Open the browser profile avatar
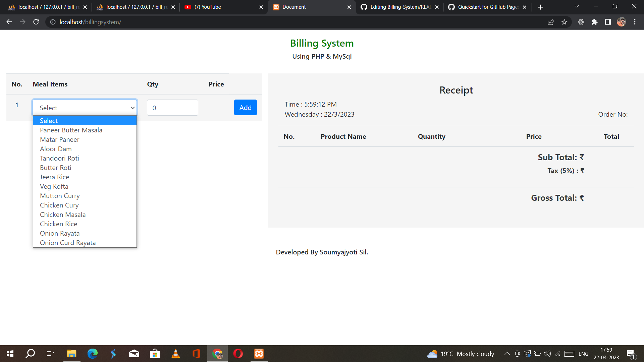The width and height of the screenshot is (644, 362). click(x=622, y=22)
